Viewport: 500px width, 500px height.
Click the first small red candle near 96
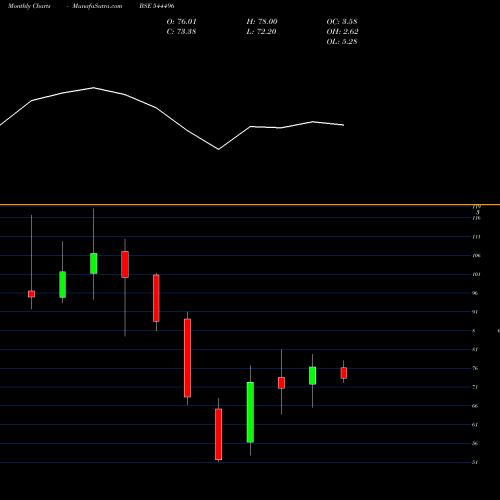click(32, 294)
